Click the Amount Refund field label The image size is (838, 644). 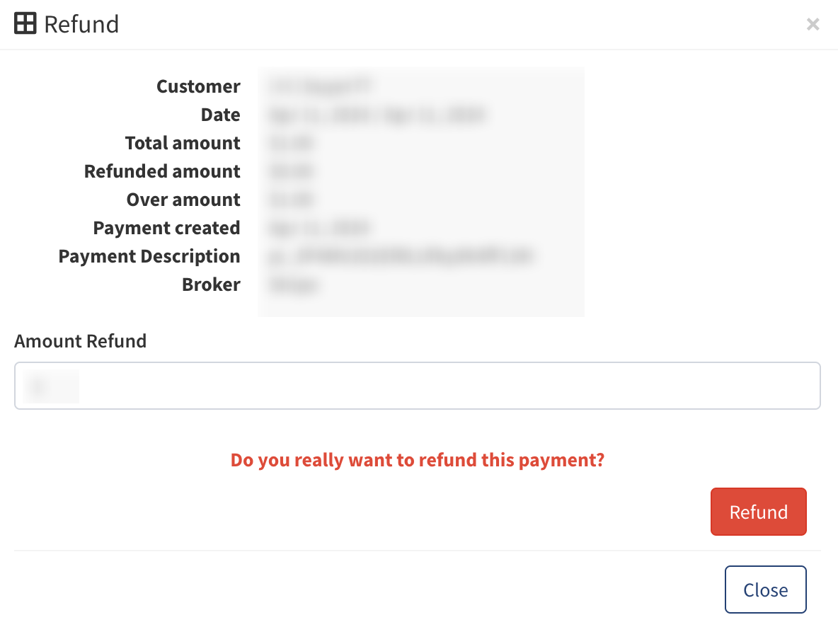click(80, 341)
